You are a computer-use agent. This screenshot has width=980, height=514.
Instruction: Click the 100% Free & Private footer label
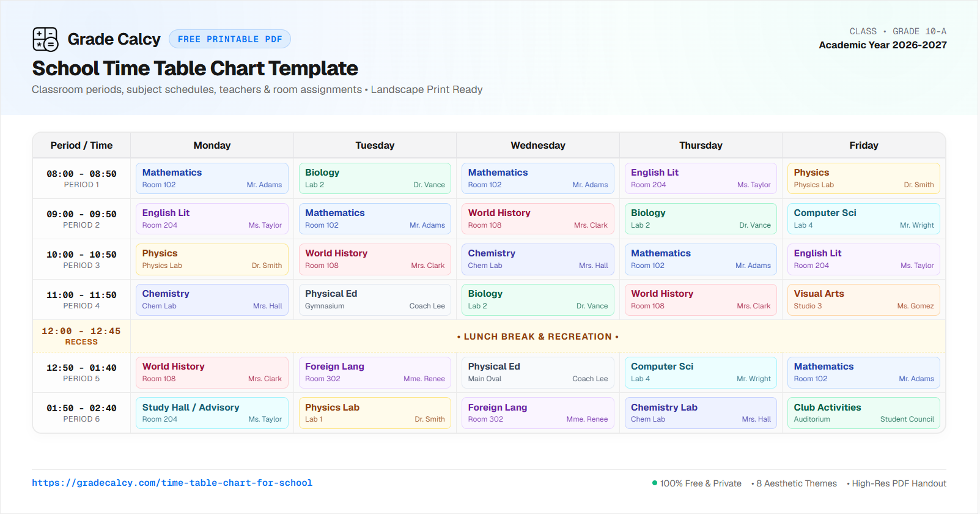(x=696, y=483)
